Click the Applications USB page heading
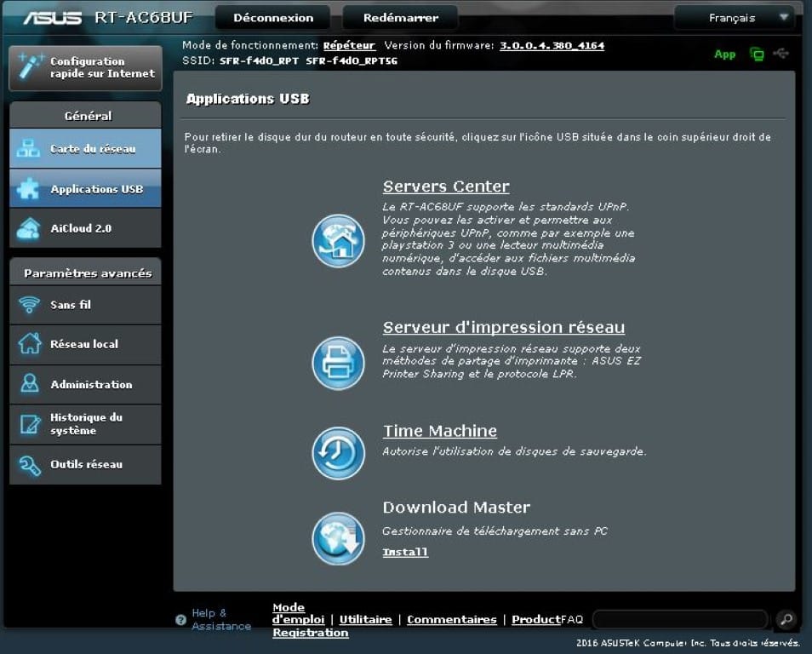This screenshot has height=654, width=812. tap(248, 99)
